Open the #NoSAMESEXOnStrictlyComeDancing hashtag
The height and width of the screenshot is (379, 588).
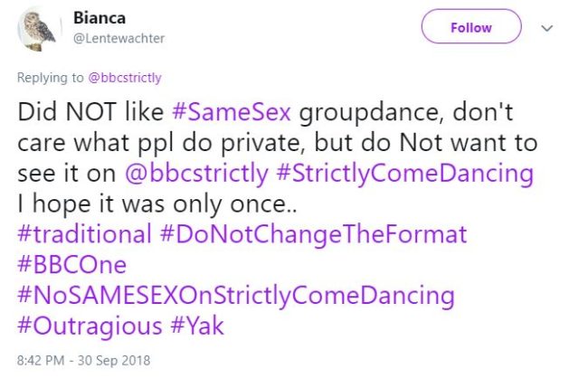(x=235, y=295)
